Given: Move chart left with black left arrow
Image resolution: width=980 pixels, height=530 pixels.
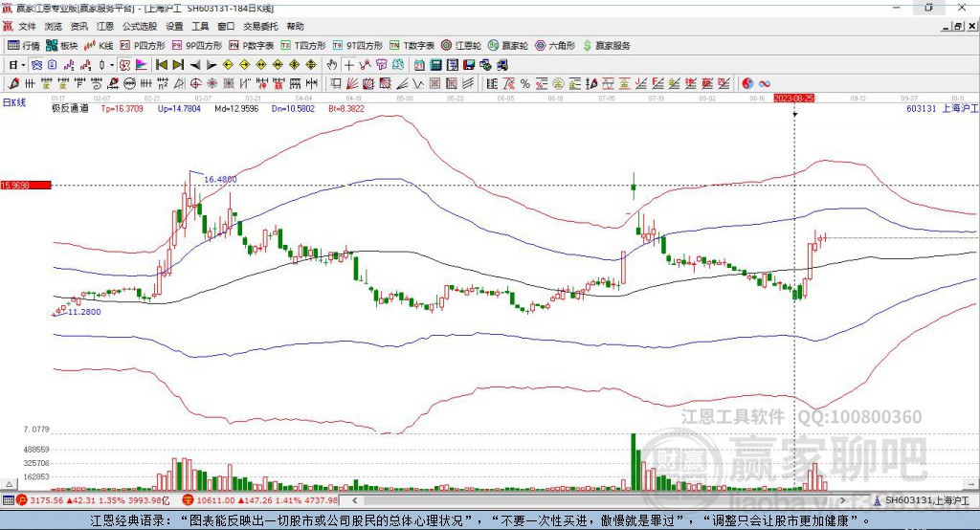Looking at the screenshot, I should 195,65.
